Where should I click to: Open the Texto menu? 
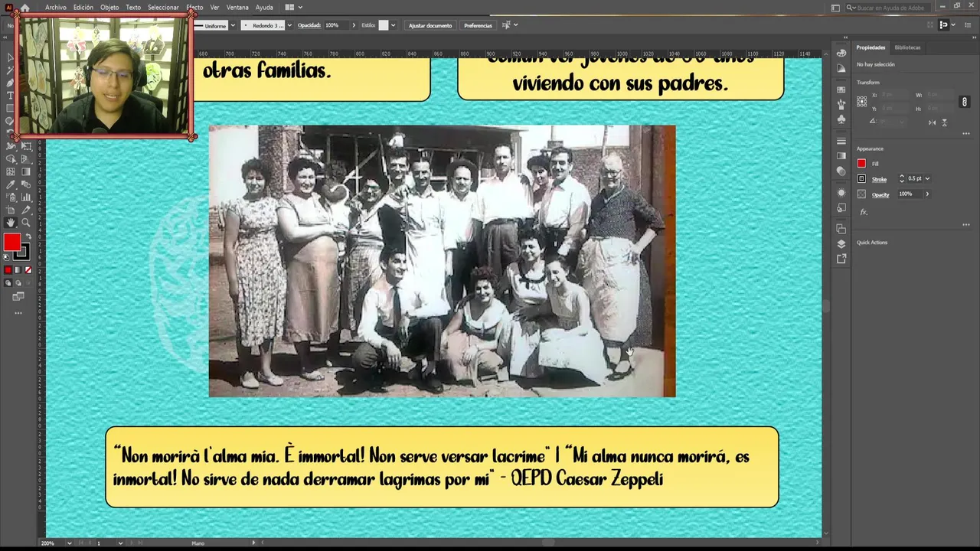click(x=133, y=8)
